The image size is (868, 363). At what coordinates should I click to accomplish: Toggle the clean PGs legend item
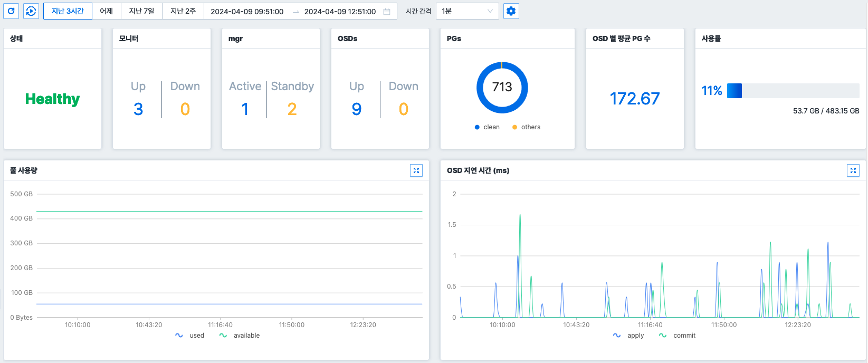click(x=487, y=127)
